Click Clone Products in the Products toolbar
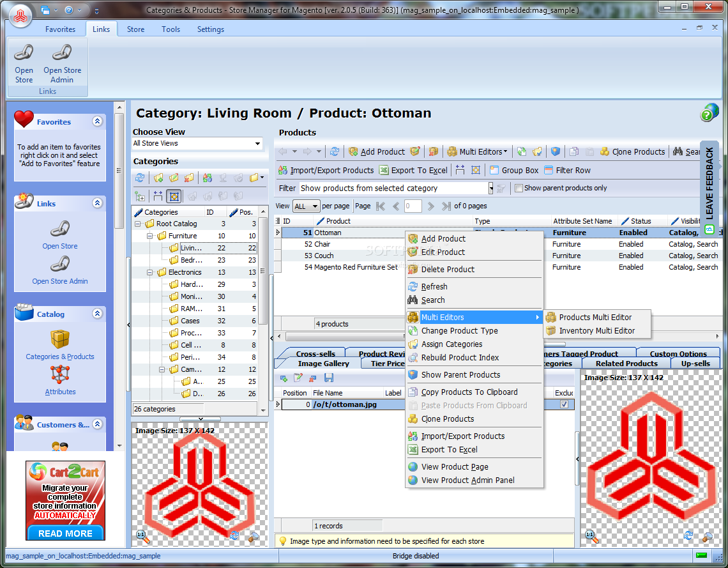This screenshot has width=728, height=568. tap(632, 151)
